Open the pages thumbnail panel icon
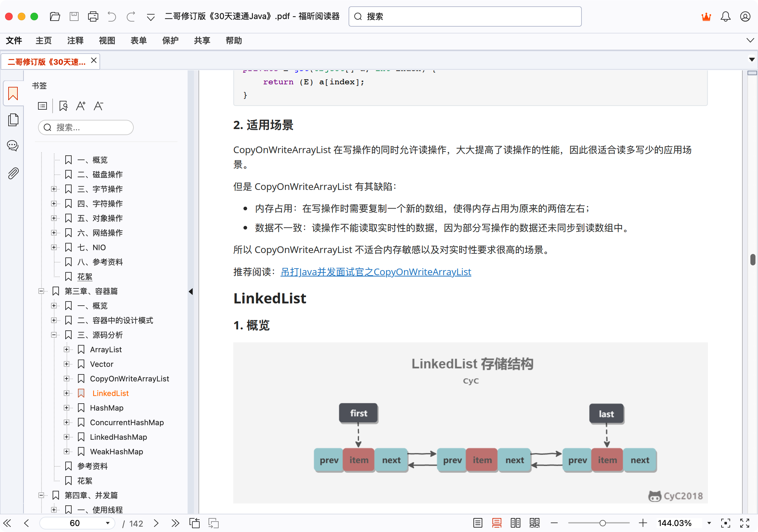Viewport: 758px width, 532px height. (x=13, y=120)
